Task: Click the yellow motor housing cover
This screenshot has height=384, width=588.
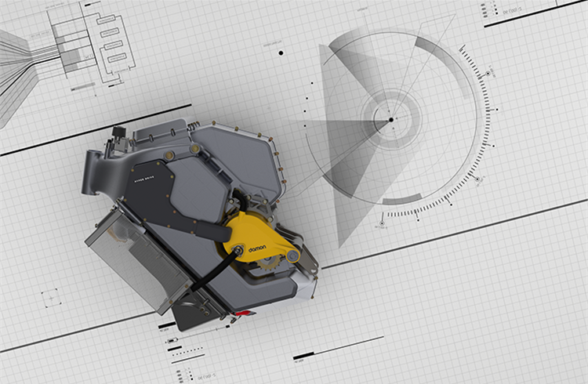Action: pyautogui.click(x=260, y=237)
